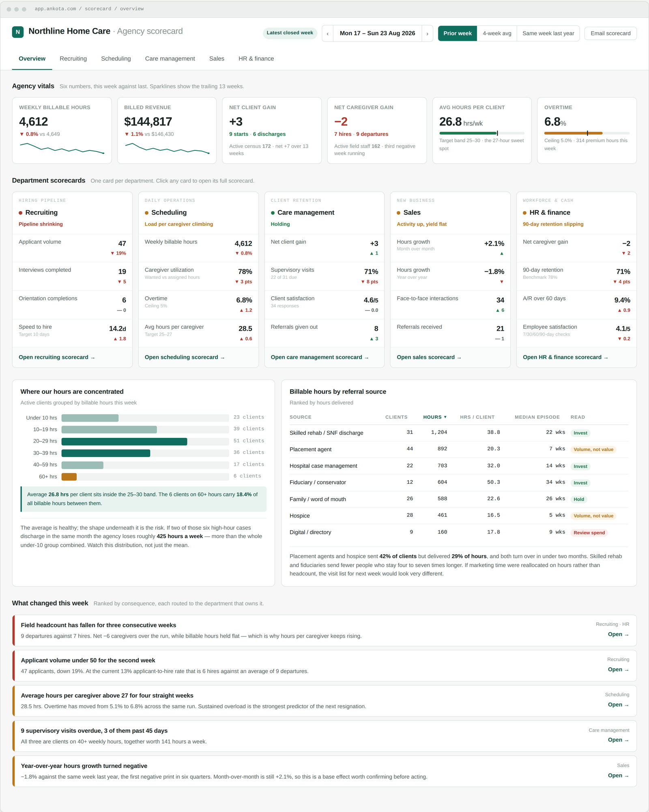
Task: Open sales scorecard link
Action: click(x=429, y=357)
